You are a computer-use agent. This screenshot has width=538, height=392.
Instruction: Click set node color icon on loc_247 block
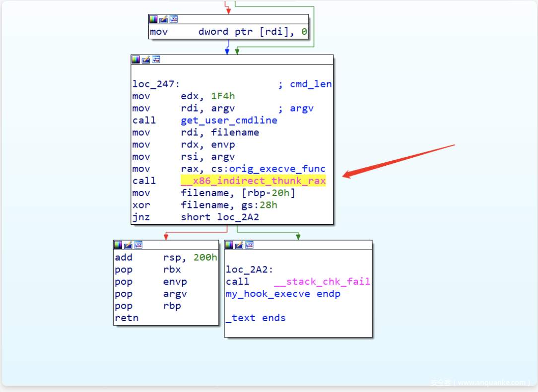[135, 60]
